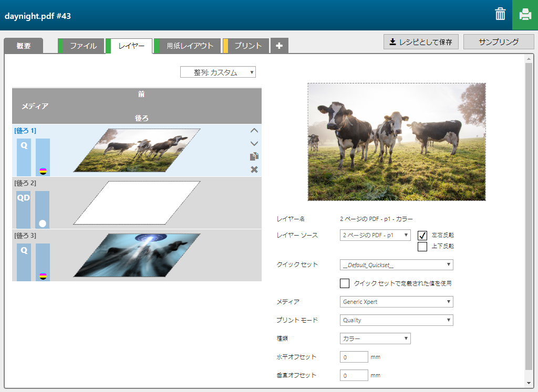This screenshot has height=392, width=538.
Task: Select the cow layer thumbnail in 後ろ 1
Action: pyautogui.click(x=137, y=150)
